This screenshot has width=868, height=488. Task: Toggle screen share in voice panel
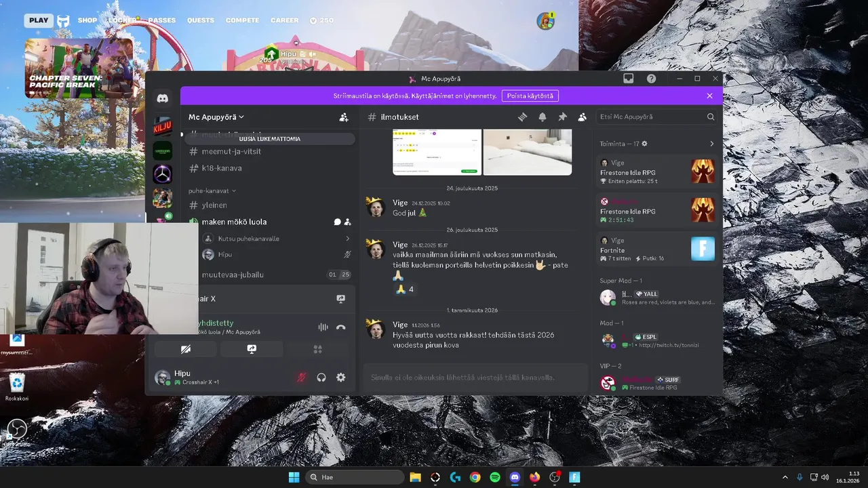coord(252,349)
